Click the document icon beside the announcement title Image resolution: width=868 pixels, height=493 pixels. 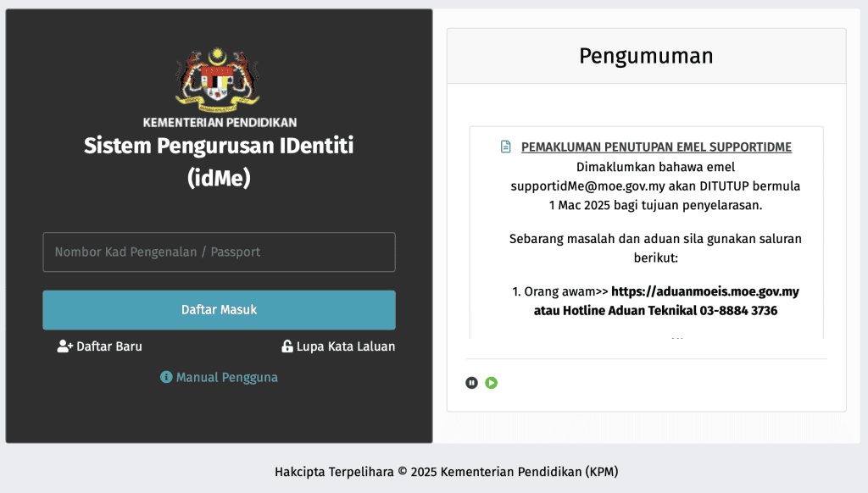pyautogui.click(x=505, y=147)
